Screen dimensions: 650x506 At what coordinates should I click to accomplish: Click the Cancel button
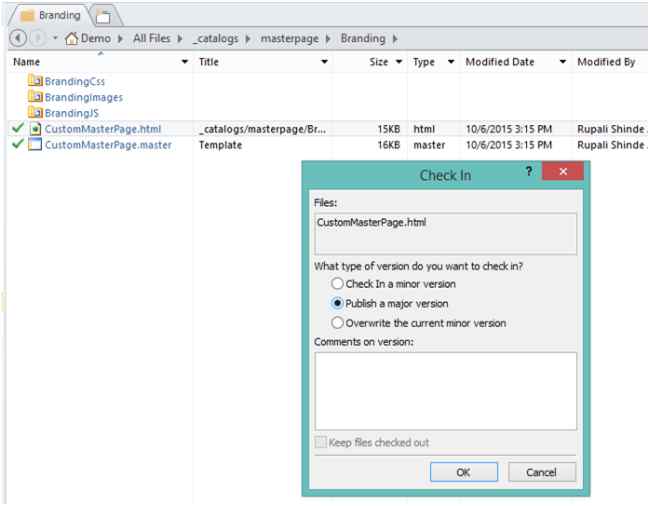click(x=542, y=472)
